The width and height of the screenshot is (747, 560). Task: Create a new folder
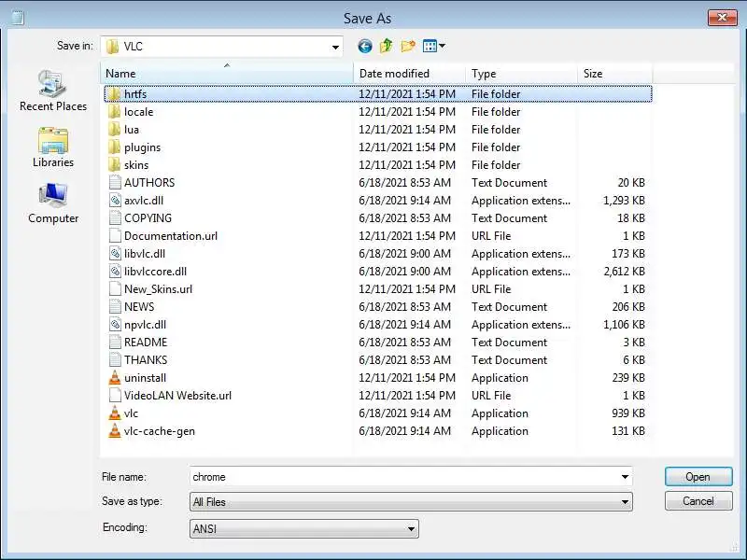tap(408, 46)
